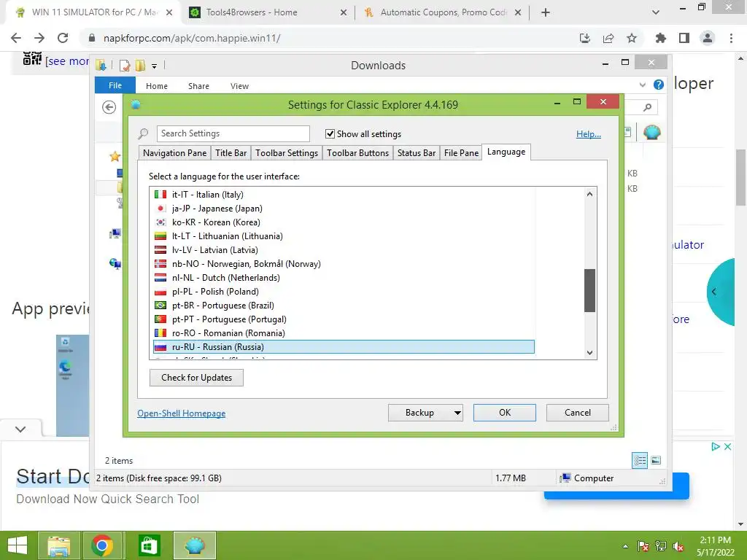The height and width of the screenshot is (560, 747).
Task: Select ro-RO Romanian language row
Action: (x=344, y=332)
